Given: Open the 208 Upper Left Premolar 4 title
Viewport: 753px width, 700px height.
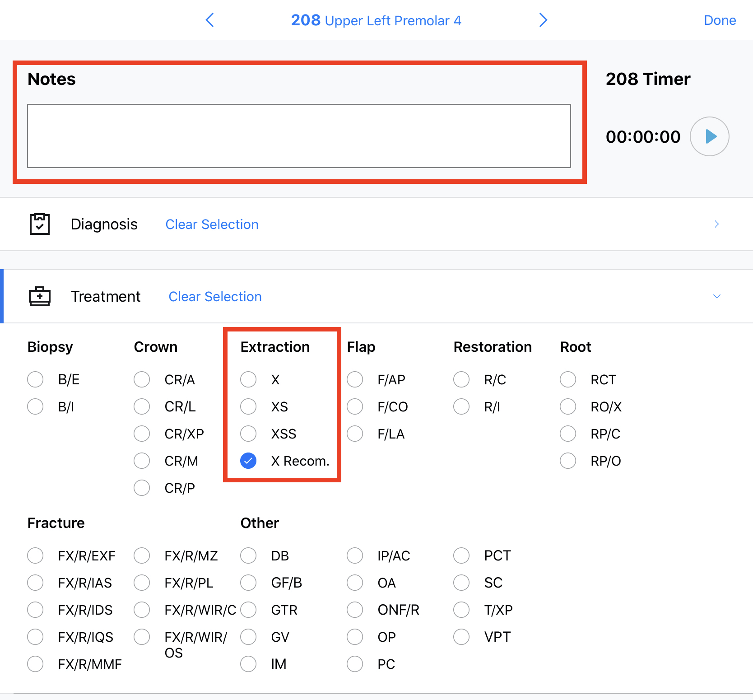Looking at the screenshot, I should (x=376, y=20).
